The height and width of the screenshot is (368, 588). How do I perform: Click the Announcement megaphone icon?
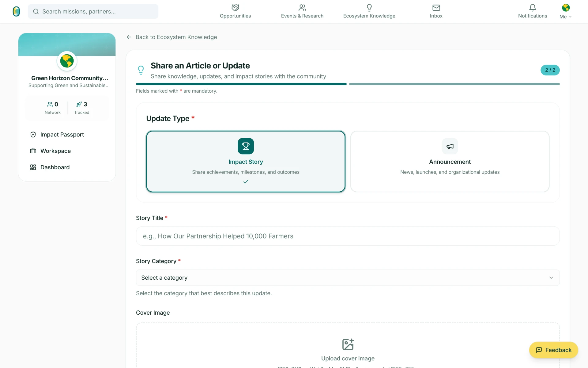tap(450, 146)
